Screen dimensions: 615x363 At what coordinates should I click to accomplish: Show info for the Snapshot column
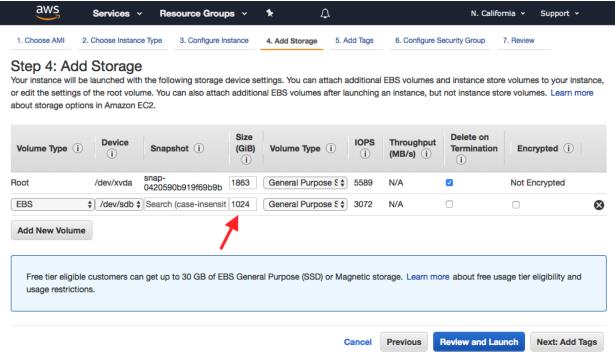coord(199,148)
